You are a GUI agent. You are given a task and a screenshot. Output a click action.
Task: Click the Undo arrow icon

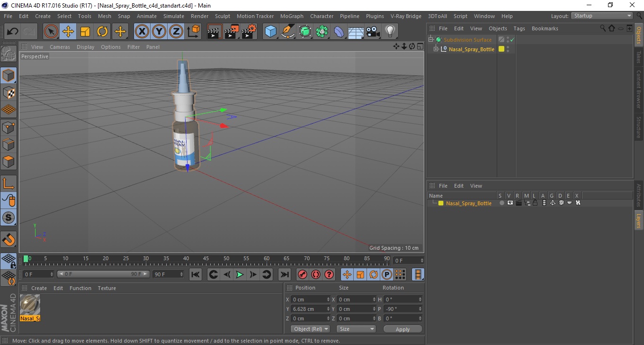coord(13,32)
